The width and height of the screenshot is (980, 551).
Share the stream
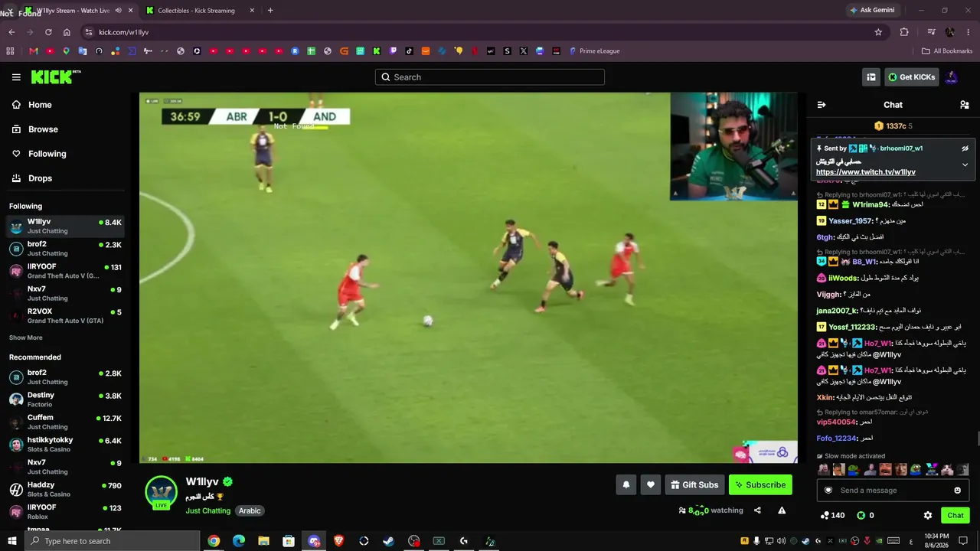click(x=757, y=510)
